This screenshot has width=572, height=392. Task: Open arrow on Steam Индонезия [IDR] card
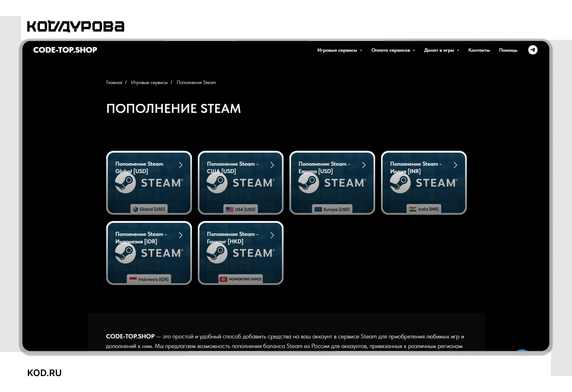pos(181,235)
